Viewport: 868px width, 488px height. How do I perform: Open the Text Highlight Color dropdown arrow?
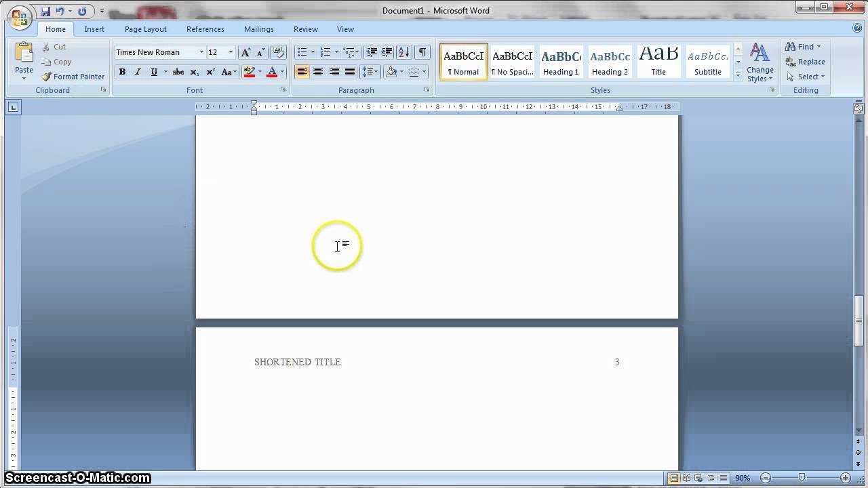tap(259, 72)
